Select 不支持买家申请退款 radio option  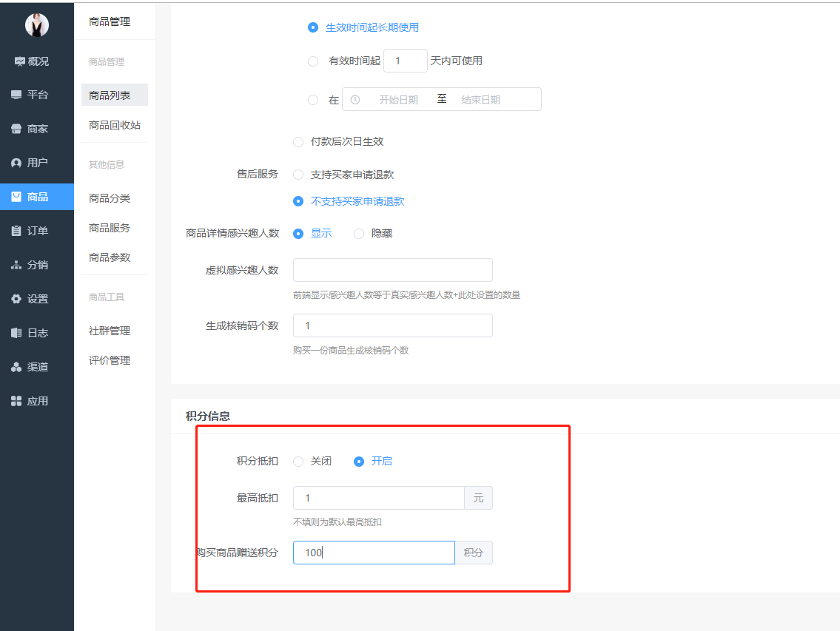click(x=298, y=201)
